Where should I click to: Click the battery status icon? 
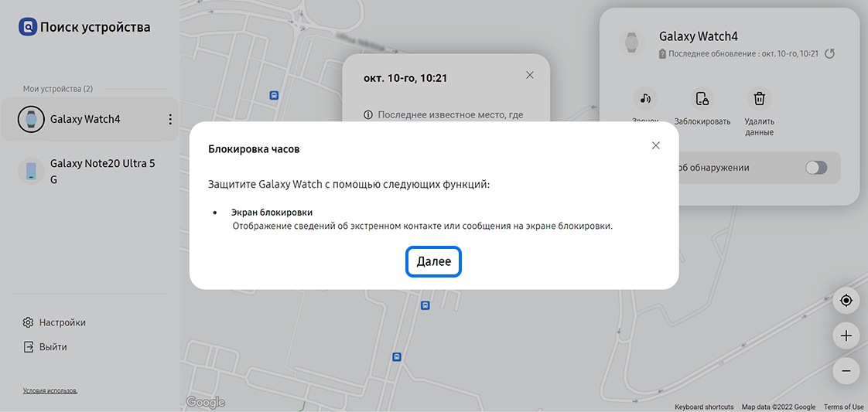pos(662,54)
